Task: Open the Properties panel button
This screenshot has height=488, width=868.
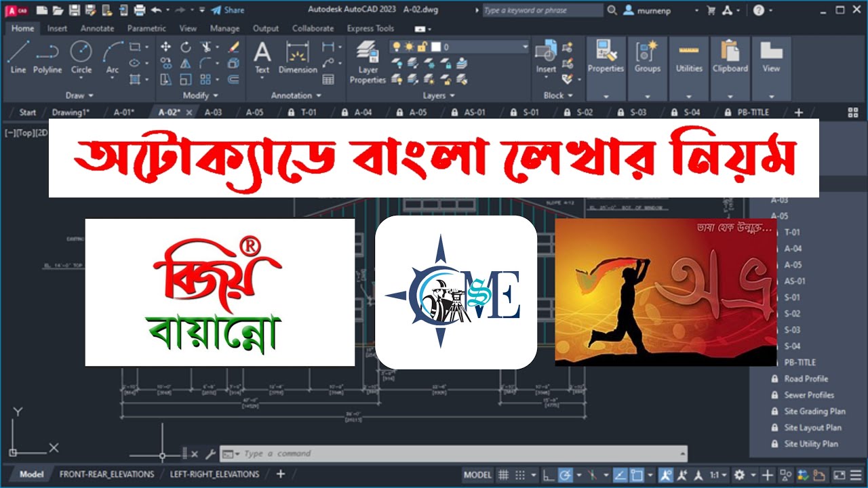Action: click(606, 68)
